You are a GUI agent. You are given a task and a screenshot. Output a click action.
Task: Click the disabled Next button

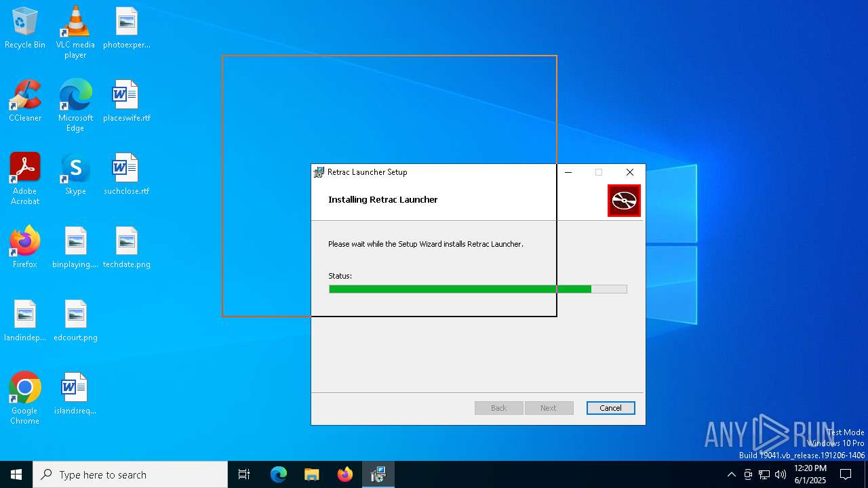click(549, 408)
